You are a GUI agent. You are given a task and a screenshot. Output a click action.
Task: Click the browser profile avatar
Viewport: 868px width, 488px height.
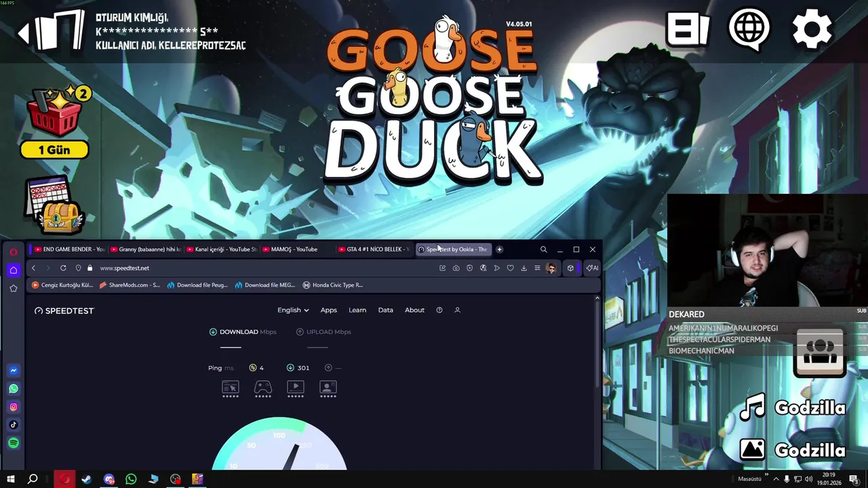coord(551,268)
